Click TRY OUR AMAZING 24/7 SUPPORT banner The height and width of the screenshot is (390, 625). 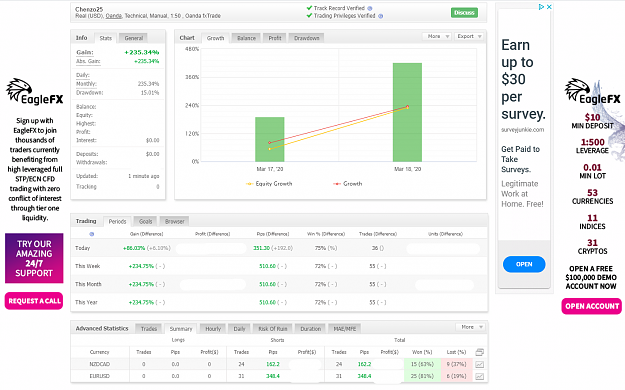pos(34,258)
